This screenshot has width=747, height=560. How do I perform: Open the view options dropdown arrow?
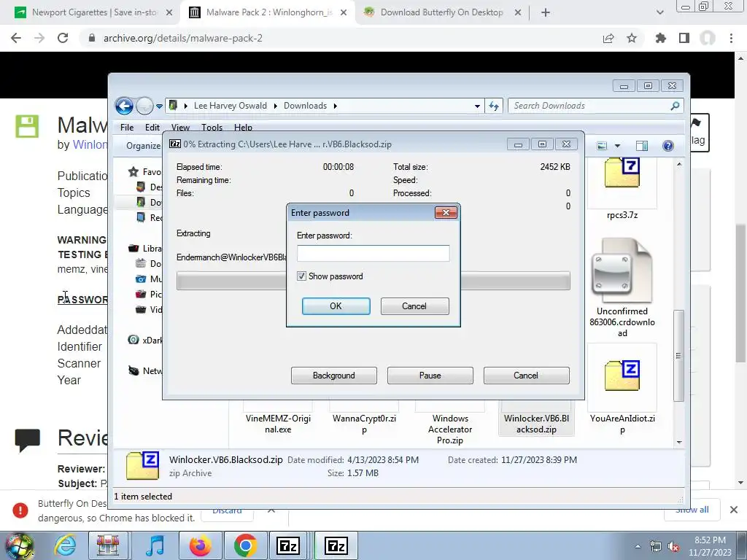617,146
